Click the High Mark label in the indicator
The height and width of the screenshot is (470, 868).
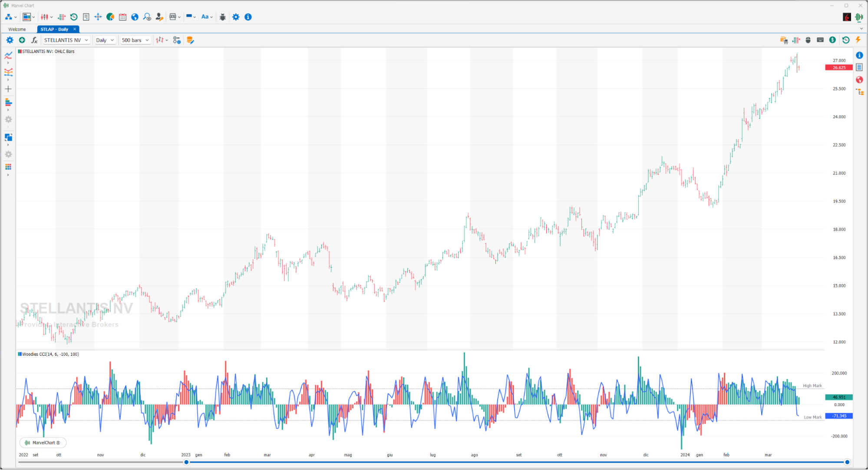812,386
